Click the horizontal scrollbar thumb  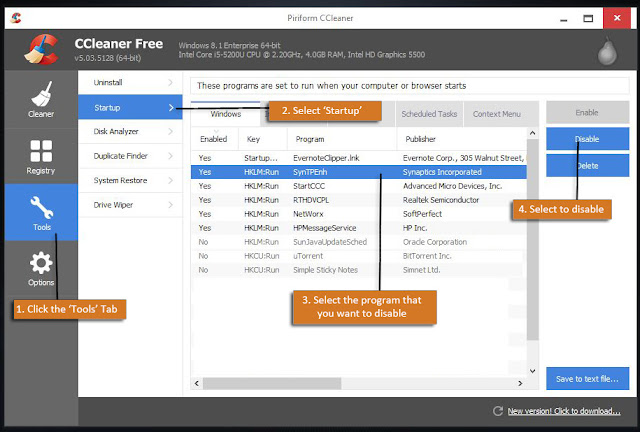(272, 383)
